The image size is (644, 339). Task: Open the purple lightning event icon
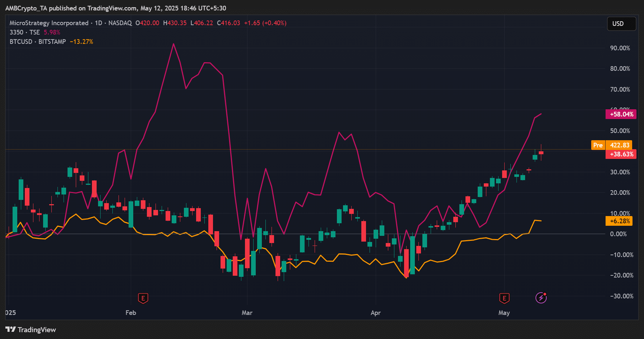[541, 298]
